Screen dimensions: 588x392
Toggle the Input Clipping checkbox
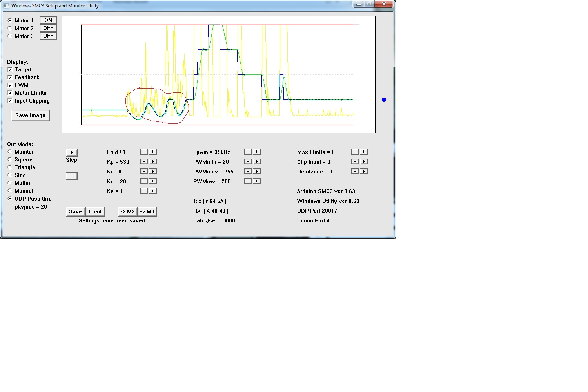coord(10,101)
